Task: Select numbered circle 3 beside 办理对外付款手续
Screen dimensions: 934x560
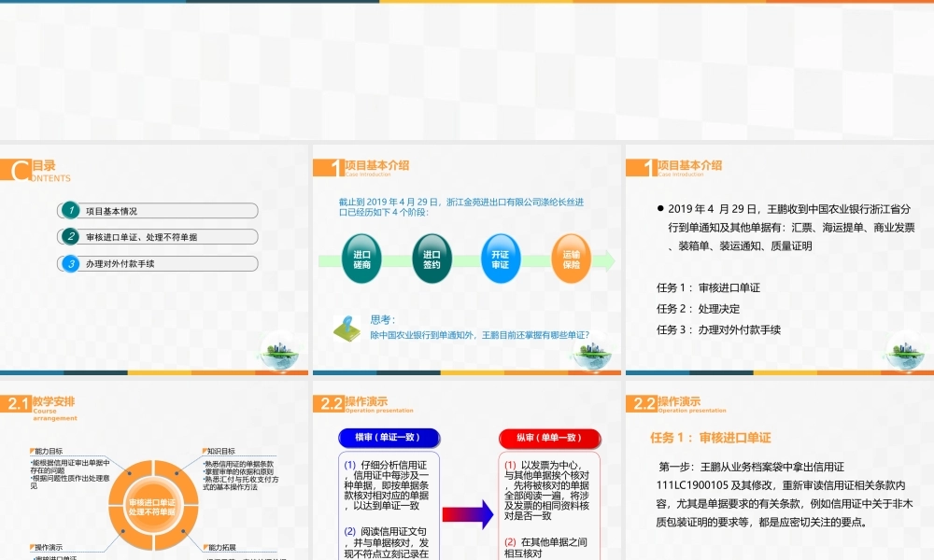Action: (x=69, y=263)
